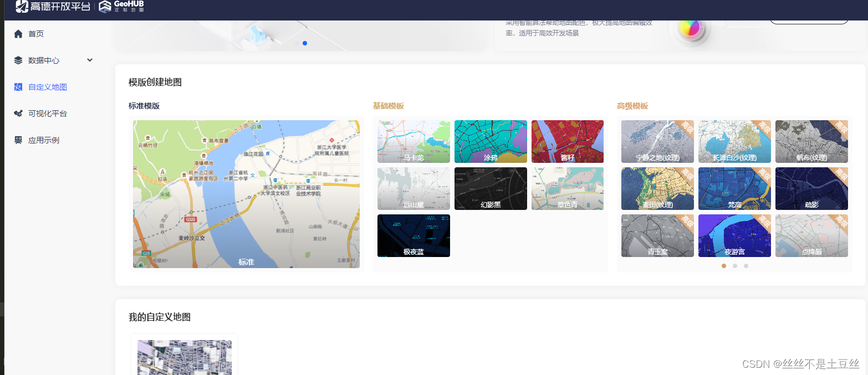Screen dimensions: 868x375
Task: Click the icon beside 应用示例
Action: pos(18,140)
